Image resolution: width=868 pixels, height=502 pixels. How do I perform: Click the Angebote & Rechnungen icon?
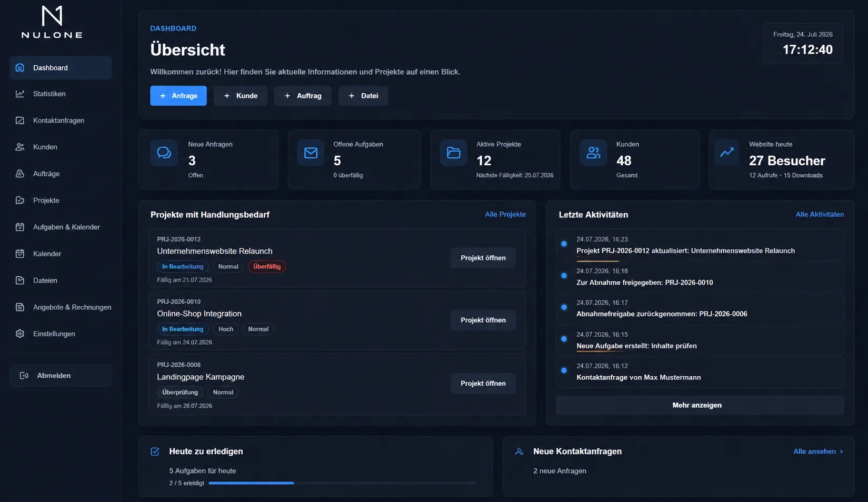coord(20,307)
